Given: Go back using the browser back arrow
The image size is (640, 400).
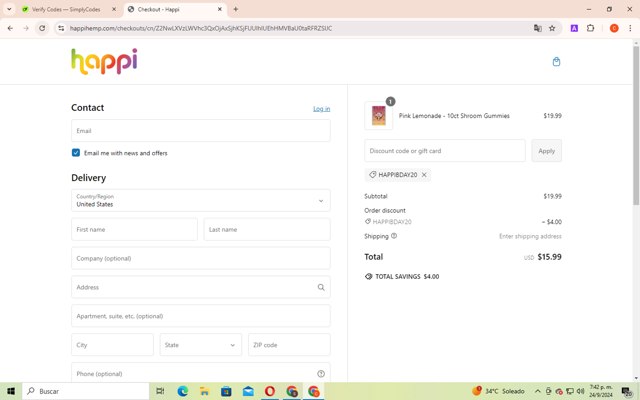Looking at the screenshot, I should click(x=10, y=28).
